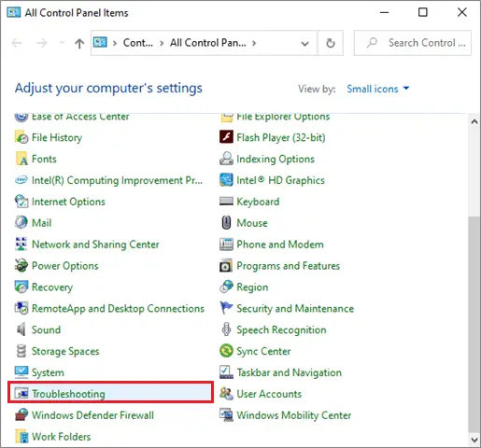Click the Work Folders icon
This screenshot has width=481, height=448.
pyautogui.click(x=21, y=437)
